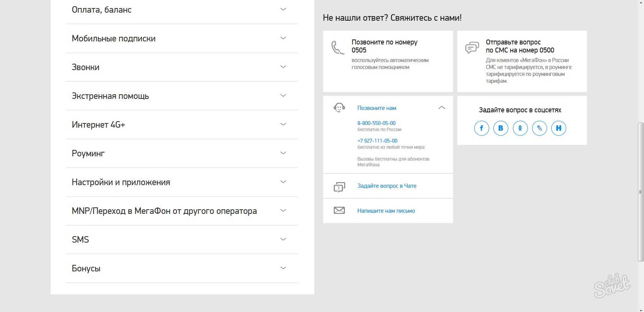Image resolution: width=644 pixels, height=312 pixels.
Task: Click the +7 927-111-05-00 phone link
Action: pos(377,141)
